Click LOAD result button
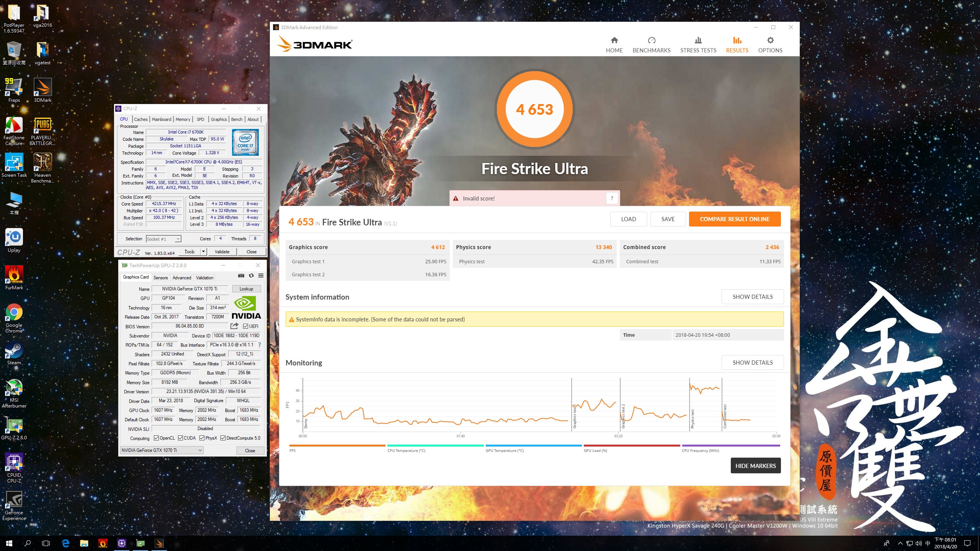This screenshot has height=551, width=980. click(x=628, y=219)
